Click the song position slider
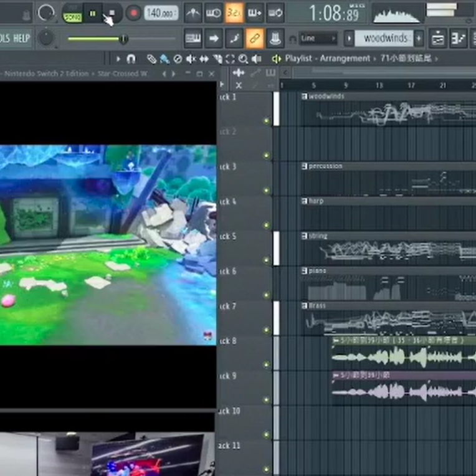Screen dimensions: 476x476 click(121, 39)
